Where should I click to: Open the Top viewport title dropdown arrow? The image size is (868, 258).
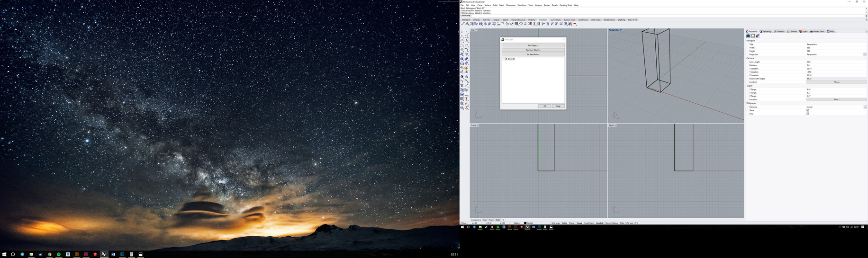coord(476,30)
